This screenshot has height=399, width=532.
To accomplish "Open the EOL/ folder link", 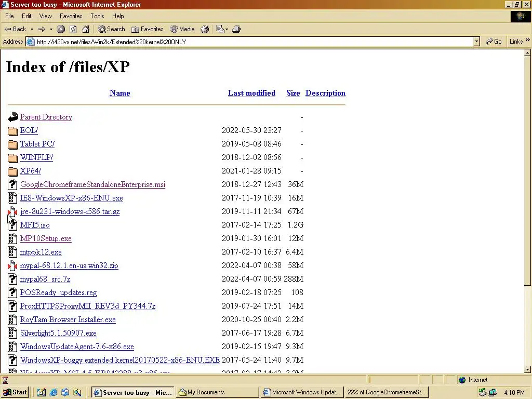I will (x=29, y=130).
